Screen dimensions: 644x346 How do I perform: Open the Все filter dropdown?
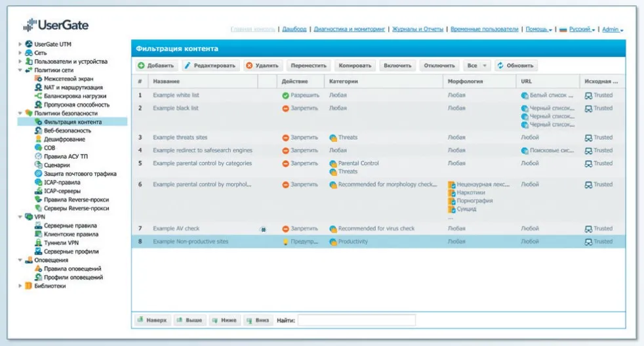[476, 66]
